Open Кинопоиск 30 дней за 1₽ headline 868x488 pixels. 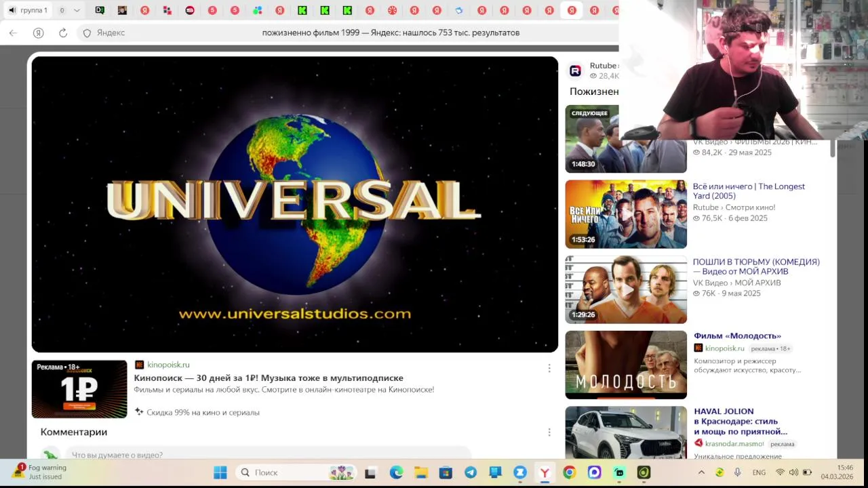tap(269, 378)
